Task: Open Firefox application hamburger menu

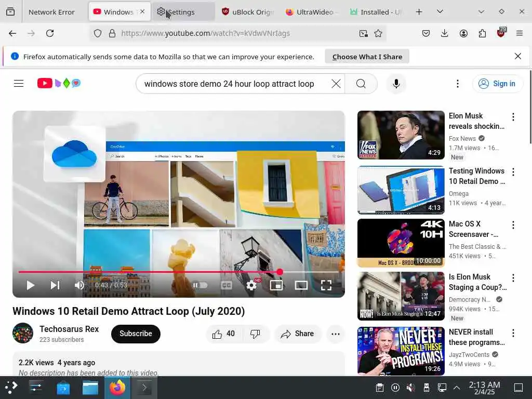Action: tap(520, 33)
